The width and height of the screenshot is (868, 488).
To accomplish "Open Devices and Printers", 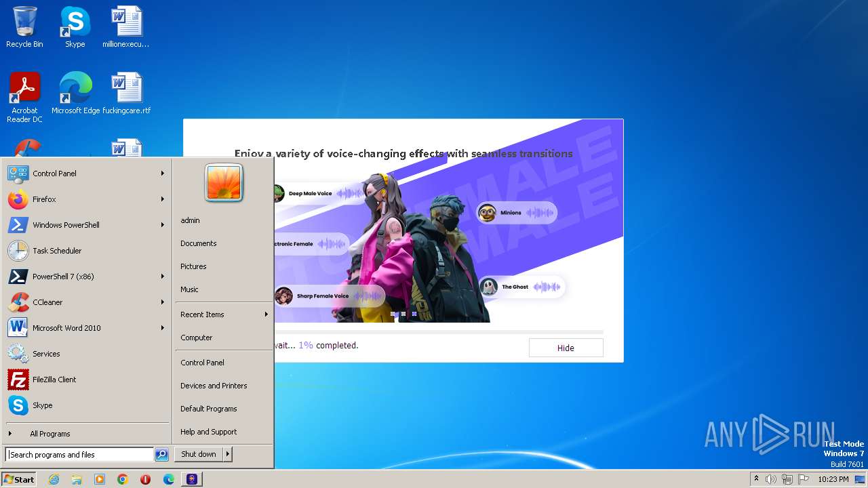I will (224, 386).
